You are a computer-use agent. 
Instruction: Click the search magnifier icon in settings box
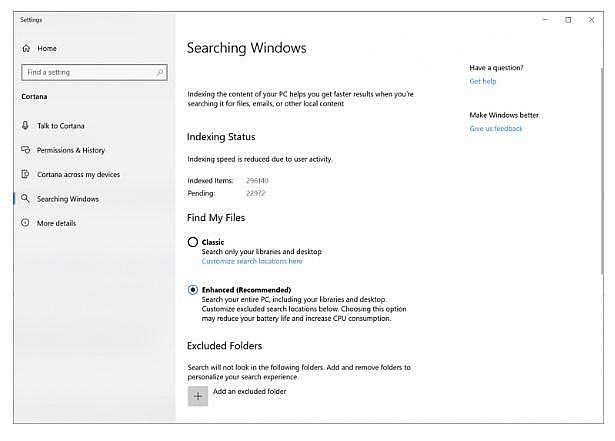tap(160, 72)
